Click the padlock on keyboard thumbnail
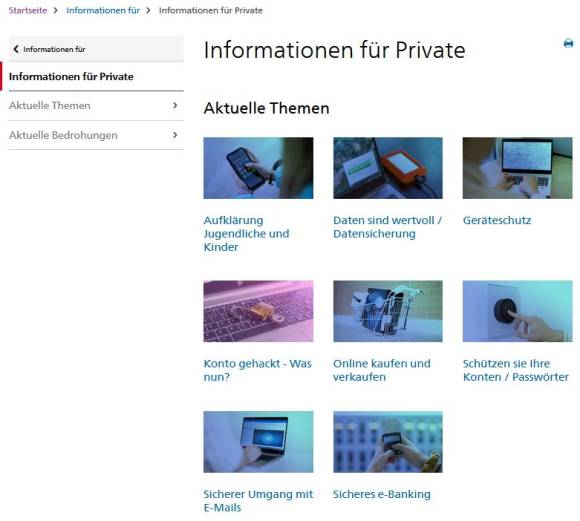 258,311
